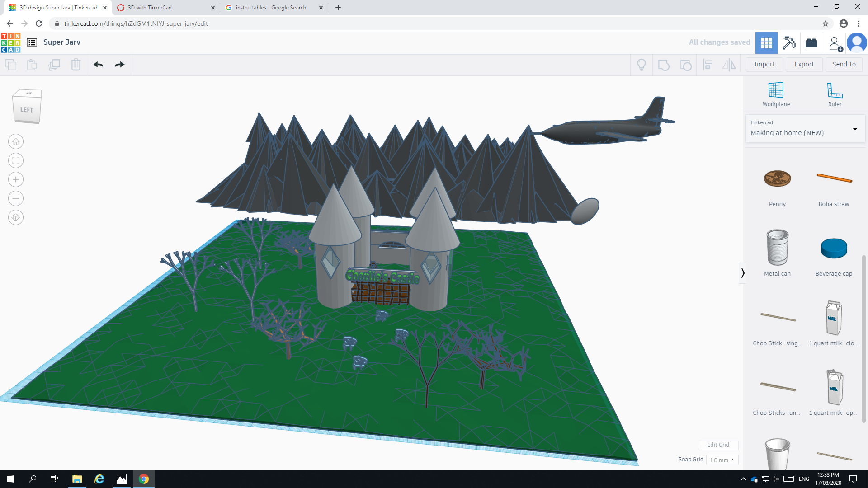The image size is (868, 488).
Task: Click the Duplicate and repeat icon
Action: click(x=54, y=65)
